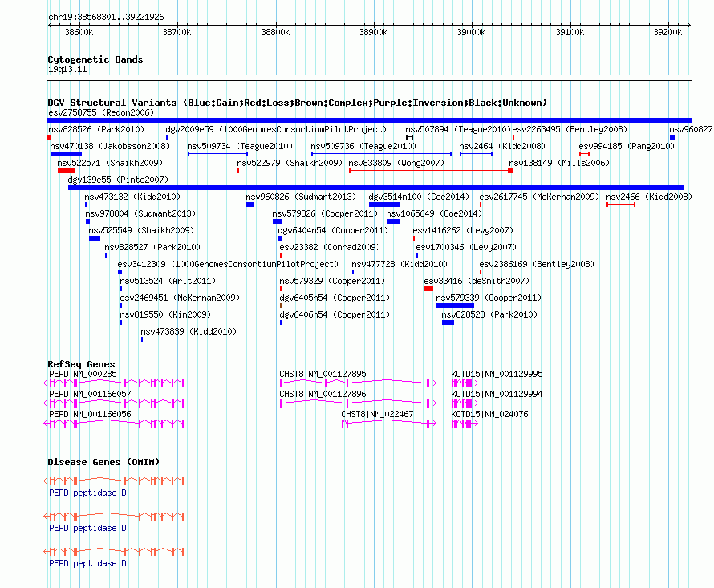The image size is (714, 588).
Task: Click the dgv6406n54 (Cooper2011) label
Action: tap(335, 314)
